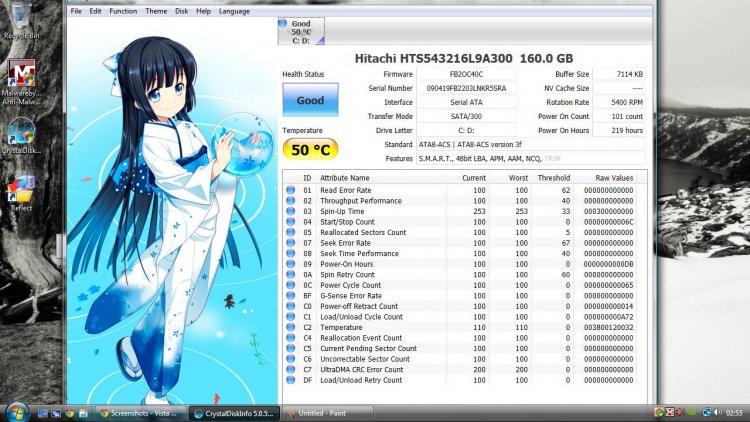Viewport: 750px width, 422px height.
Task: Click the status icon for Reallocated Sectors Count
Action: point(290,232)
